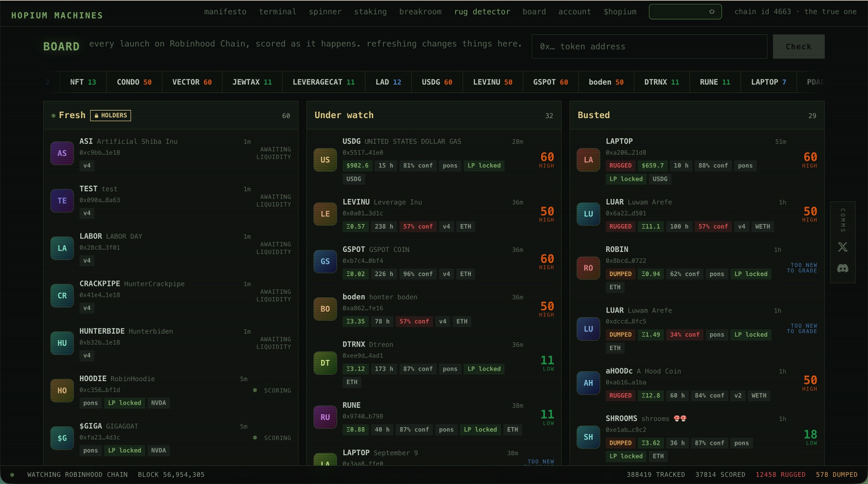Screen dimensions: 868x484
Task: Open the manifesto page
Action: (x=225, y=12)
